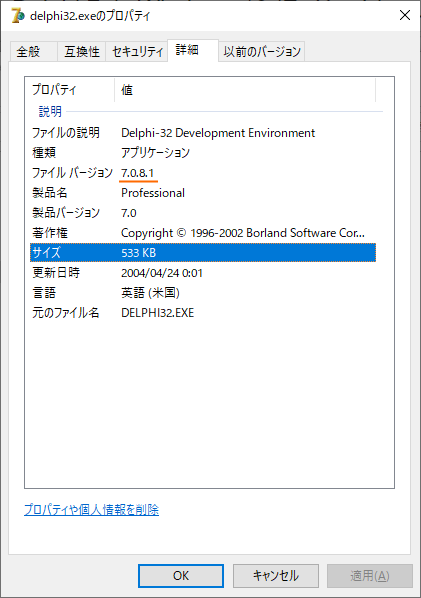Image resolution: width=421 pixels, height=598 pixels.
Task: Select the 元のファイル名 property label
Action: (66, 312)
